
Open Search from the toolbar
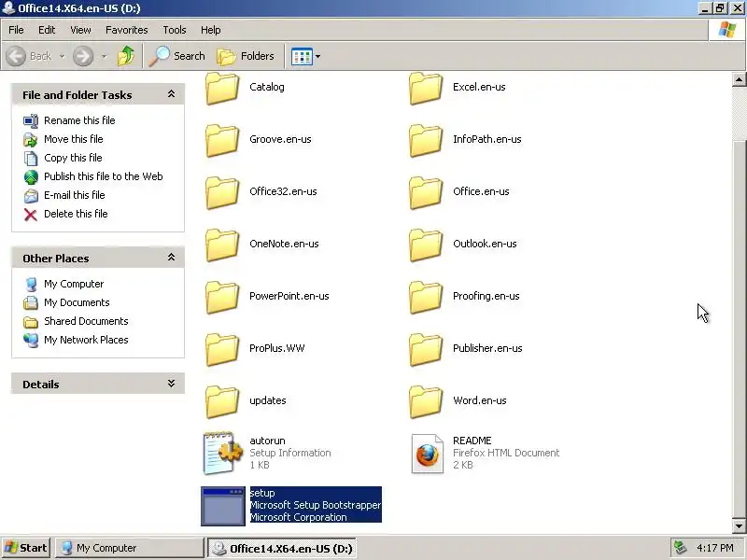click(177, 56)
